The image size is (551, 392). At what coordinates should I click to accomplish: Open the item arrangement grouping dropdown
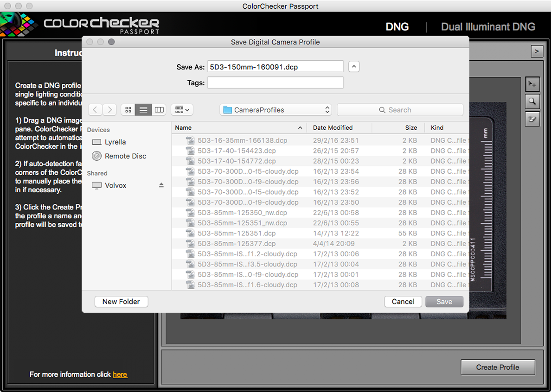pos(182,110)
